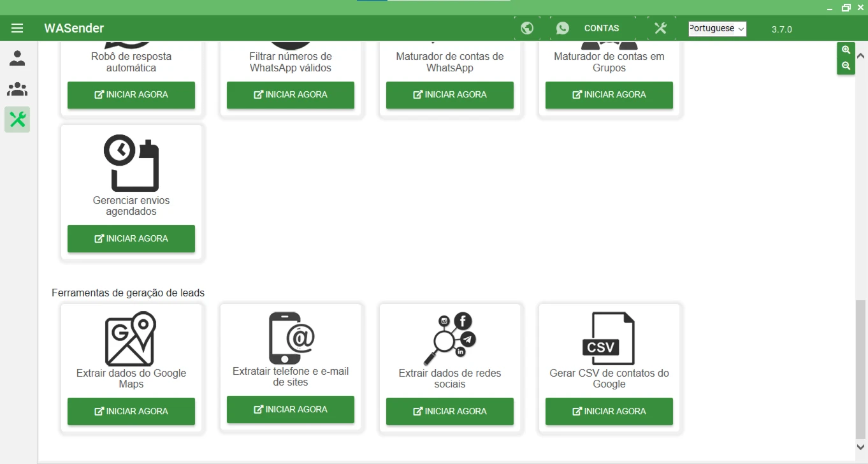Click the globe icon in the header

click(x=527, y=28)
